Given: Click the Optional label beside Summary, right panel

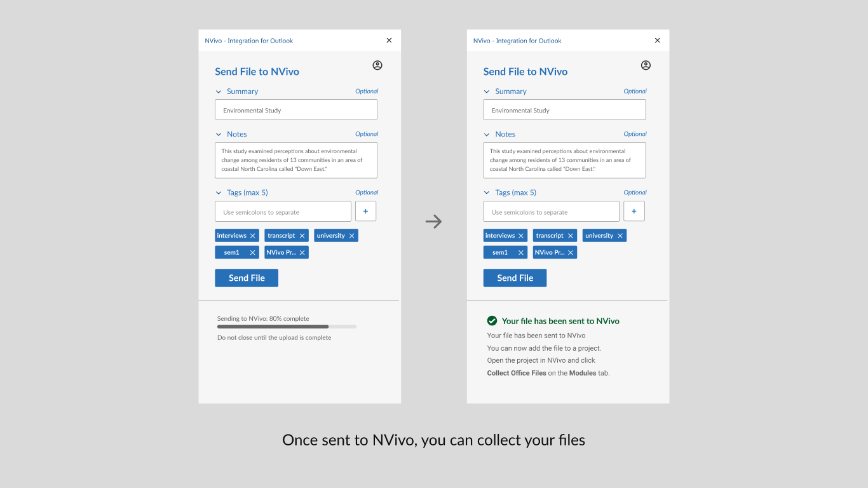Looking at the screenshot, I should tap(635, 91).
